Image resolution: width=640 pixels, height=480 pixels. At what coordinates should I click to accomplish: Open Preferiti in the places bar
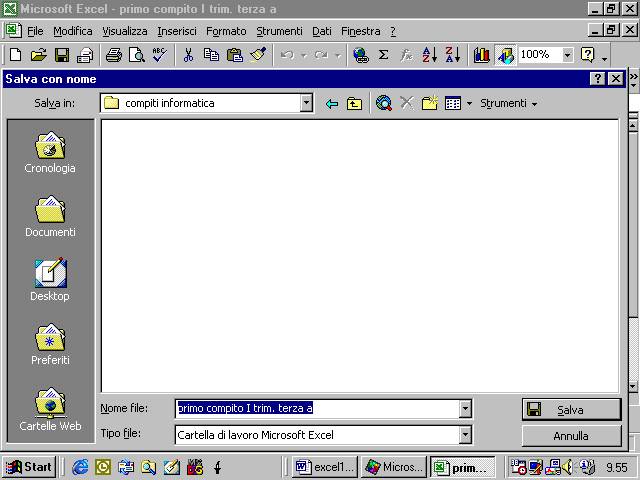coord(50,344)
